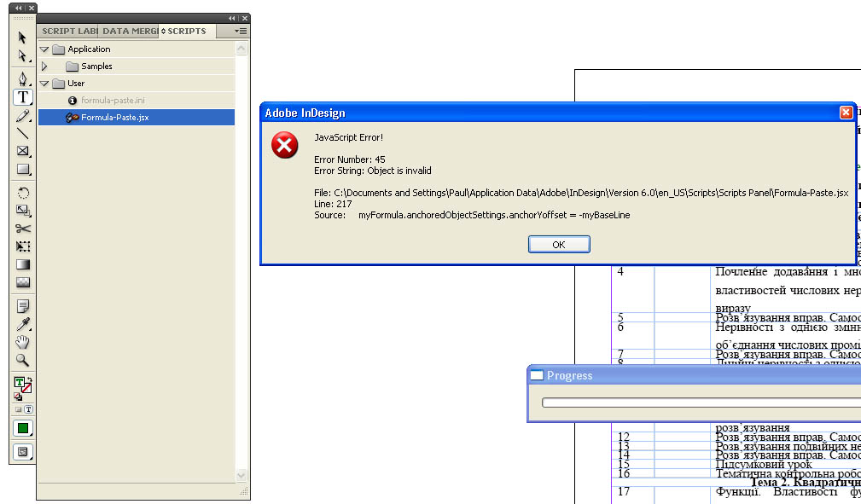The image size is (861, 504).
Task: Open the screen view mode button
Action: pos(22,452)
